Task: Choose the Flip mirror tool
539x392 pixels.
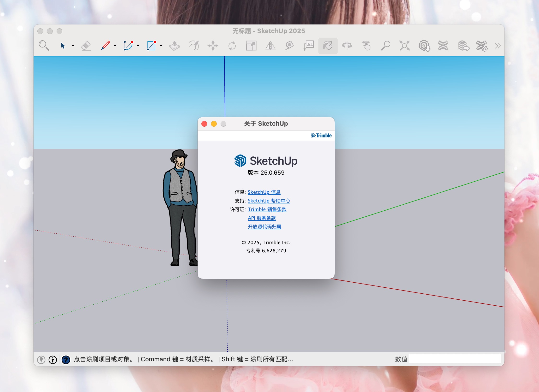Action: click(x=270, y=46)
